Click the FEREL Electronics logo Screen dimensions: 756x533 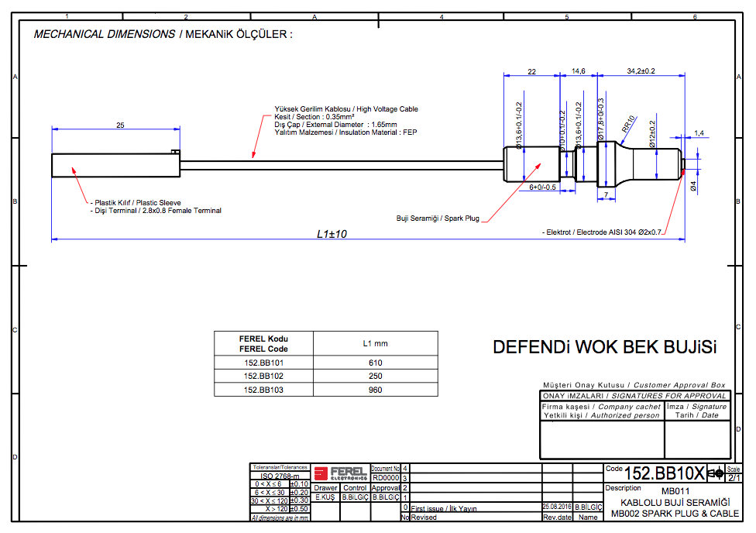point(341,473)
